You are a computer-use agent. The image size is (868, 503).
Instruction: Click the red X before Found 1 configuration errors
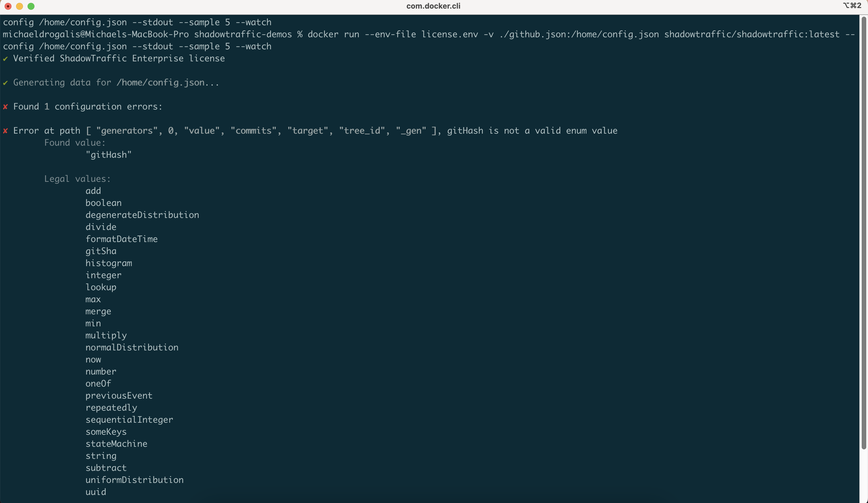pos(5,107)
